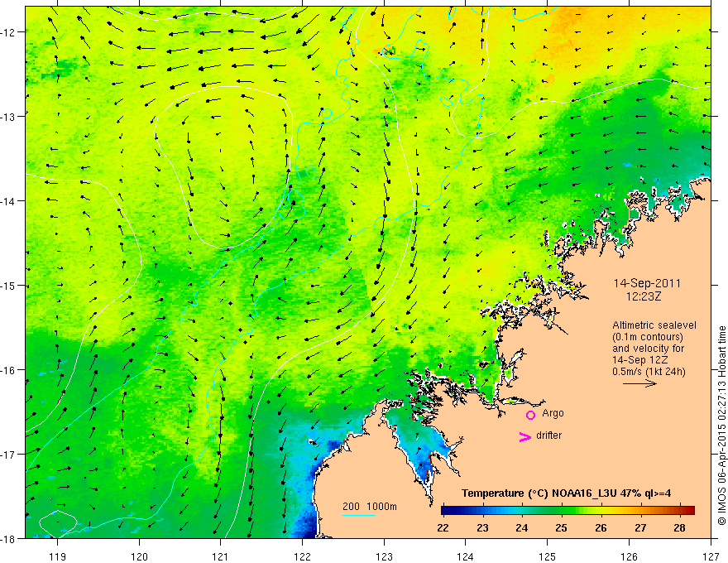Click latitude label -17 on left axis
Viewport: 728px width, 563px height.
9,455
